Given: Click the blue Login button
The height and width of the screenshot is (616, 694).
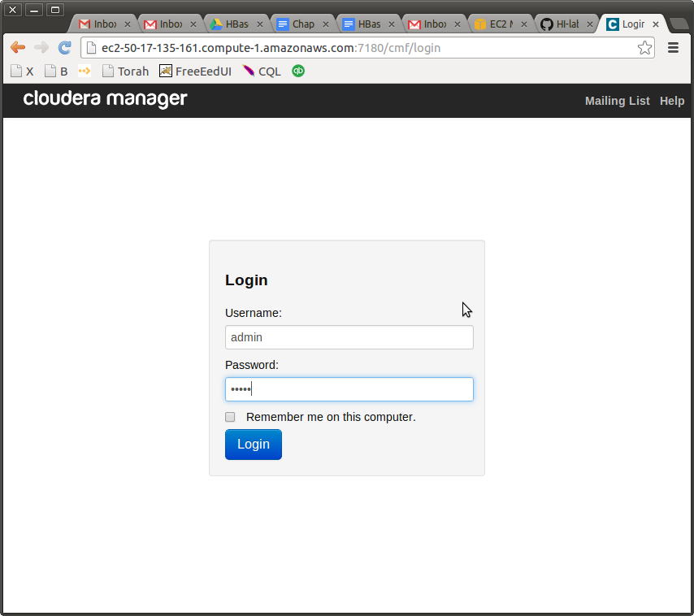Looking at the screenshot, I should [x=254, y=445].
